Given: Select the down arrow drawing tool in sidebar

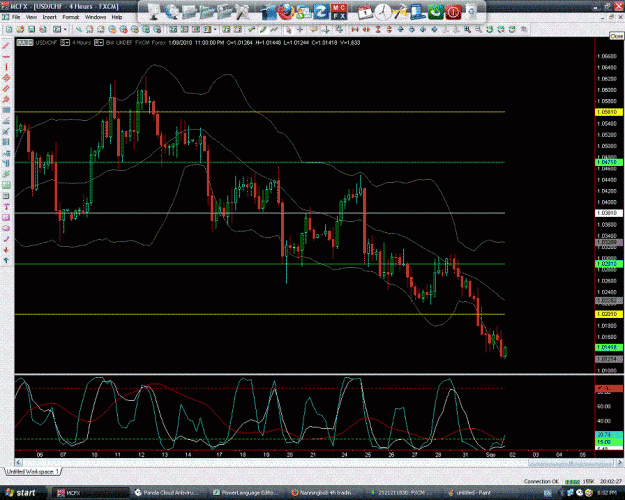Looking at the screenshot, I should click(x=6, y=250).
